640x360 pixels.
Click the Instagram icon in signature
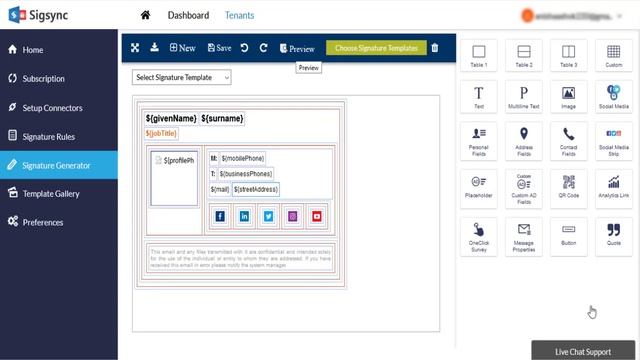pos(293,216)
